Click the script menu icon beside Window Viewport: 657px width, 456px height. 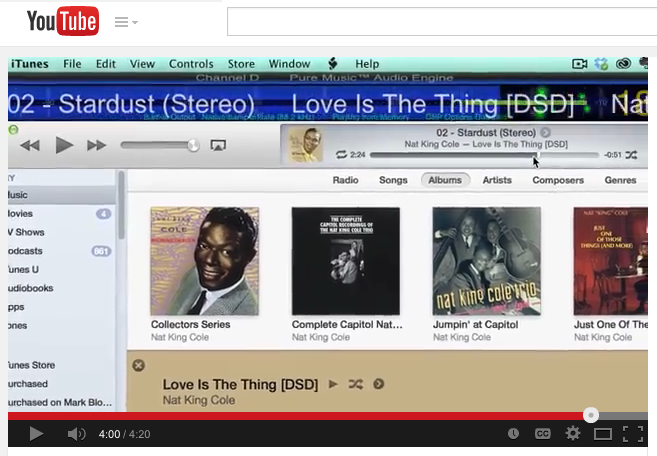(333, 64)
